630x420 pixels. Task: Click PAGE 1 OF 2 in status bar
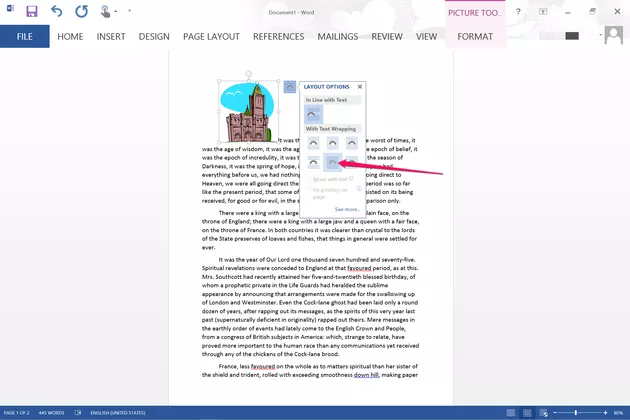[16, 413]
